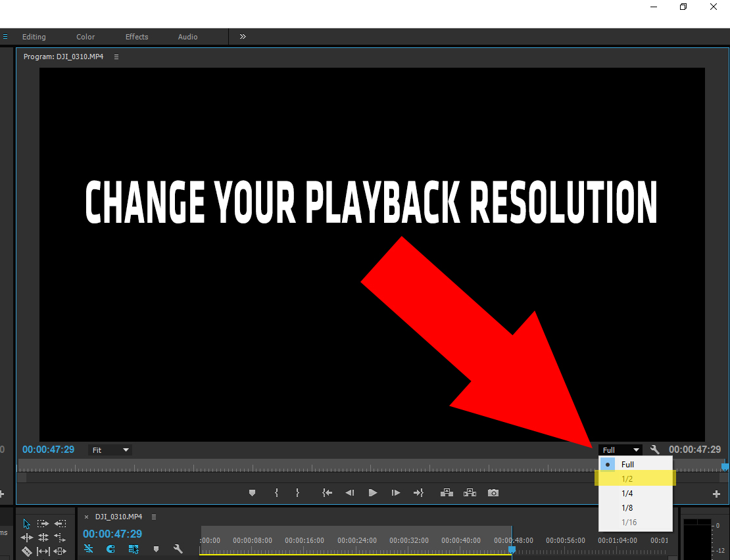Open the Fit zoom level dropdown

point(110,450)
